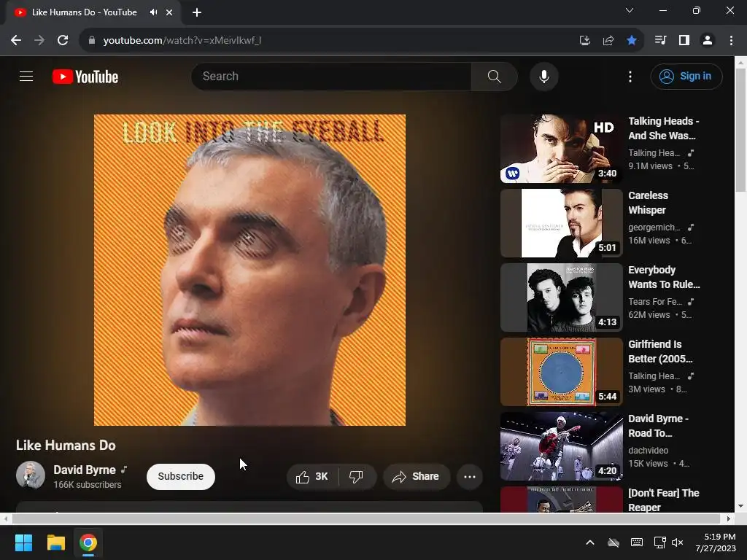Open a new Chrome tab

click(197, 12)
